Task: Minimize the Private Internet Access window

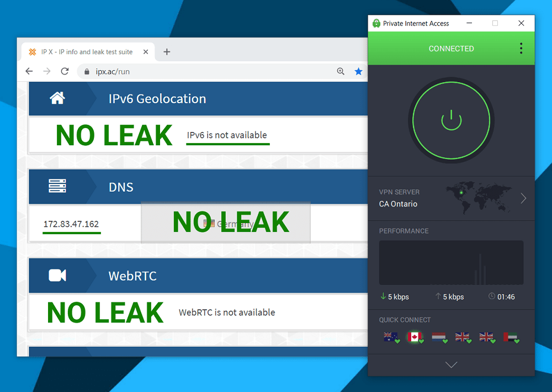Action: [x=469, y=23]
